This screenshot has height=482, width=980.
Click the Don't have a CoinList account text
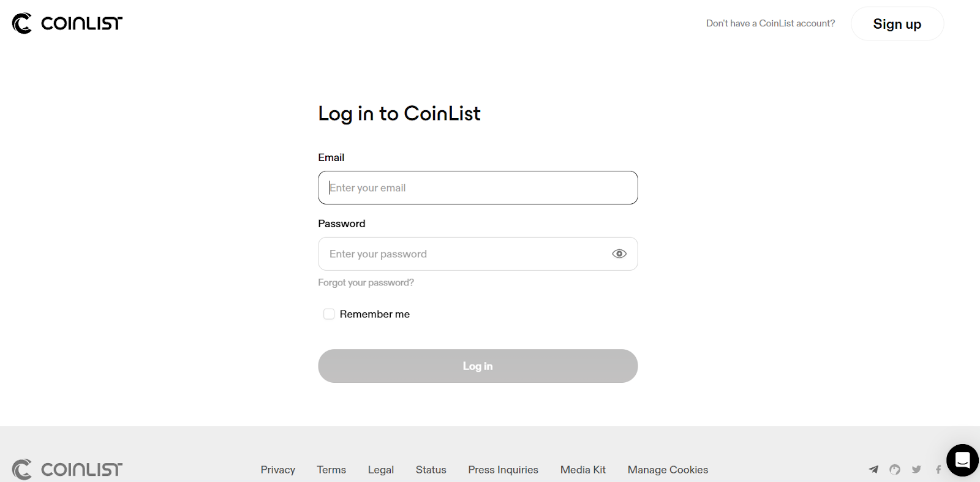click(770, 23)
